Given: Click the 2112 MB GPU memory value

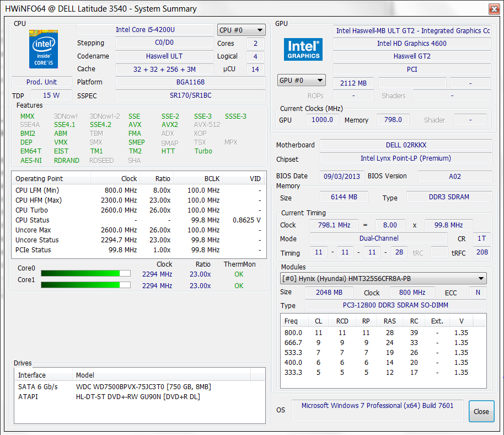Looking at the screenshot, I should tap(353, 83).
